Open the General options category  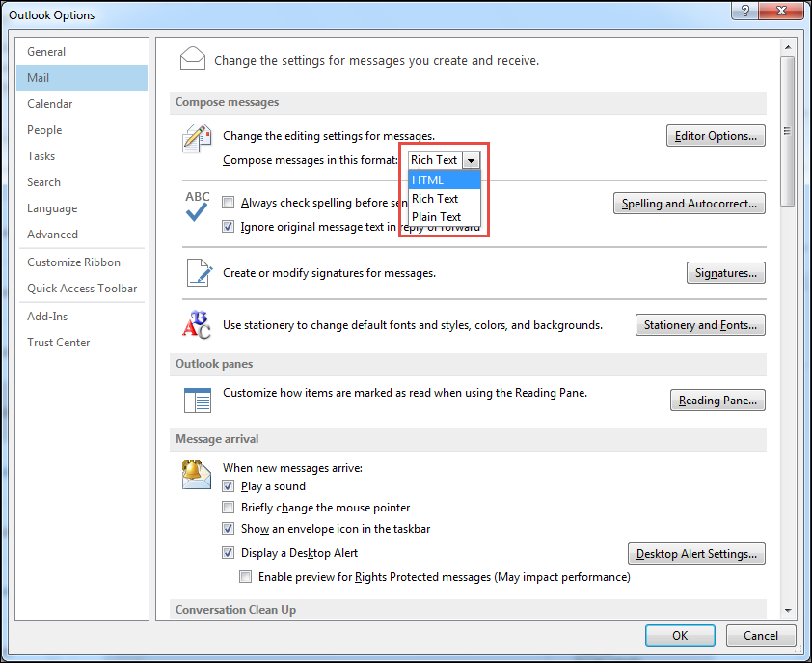pyautogui.click(x=82, y=52)
